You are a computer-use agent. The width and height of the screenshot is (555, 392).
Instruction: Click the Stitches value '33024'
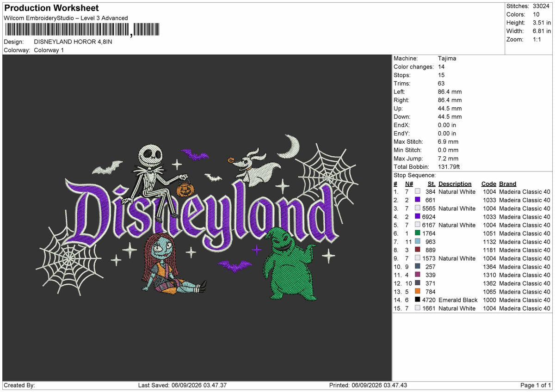click(x=541, y=6)
